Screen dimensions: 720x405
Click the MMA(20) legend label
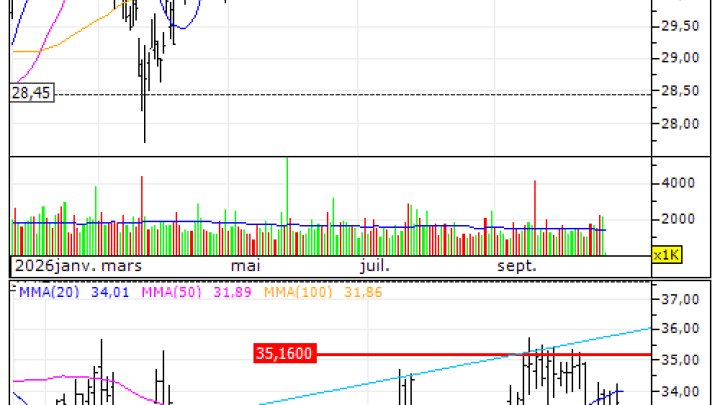tap(49, 292)
